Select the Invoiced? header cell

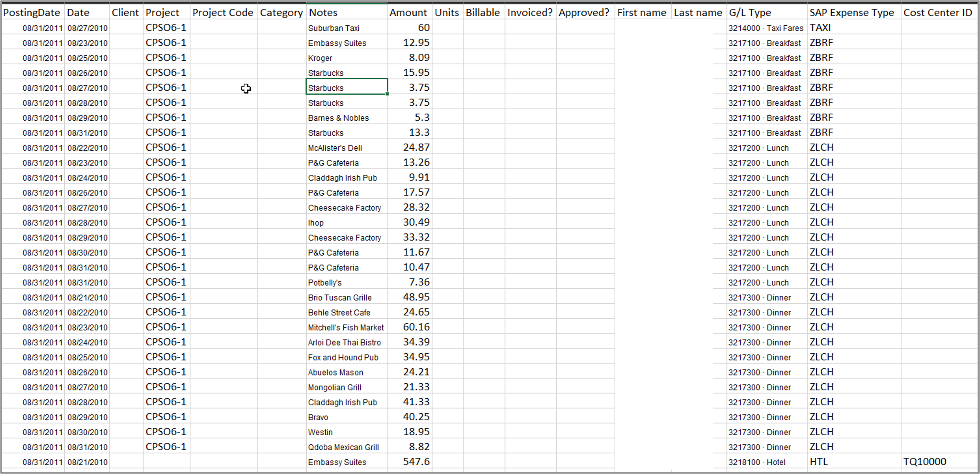pyautogui.click(x=531, y=13)
